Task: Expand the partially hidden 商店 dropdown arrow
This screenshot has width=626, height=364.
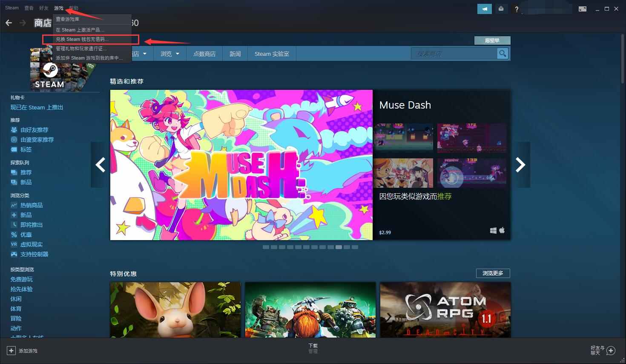Action: pyautogui.click(x=145, y=54)
